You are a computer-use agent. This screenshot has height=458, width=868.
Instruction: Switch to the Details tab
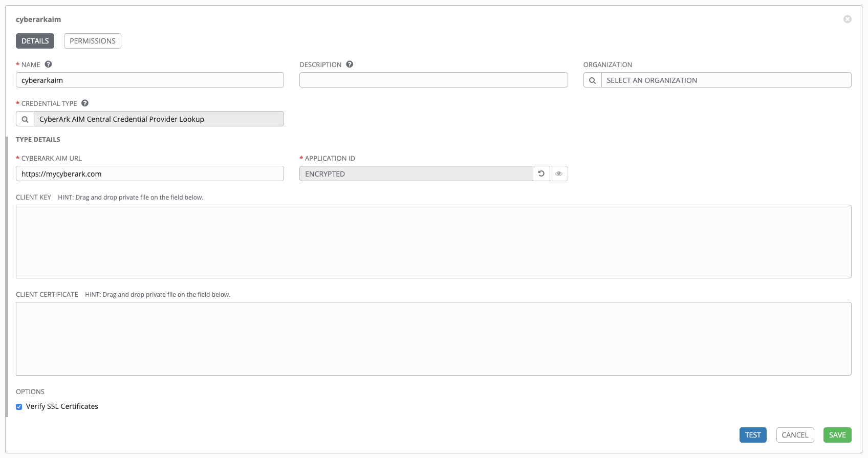35,41
